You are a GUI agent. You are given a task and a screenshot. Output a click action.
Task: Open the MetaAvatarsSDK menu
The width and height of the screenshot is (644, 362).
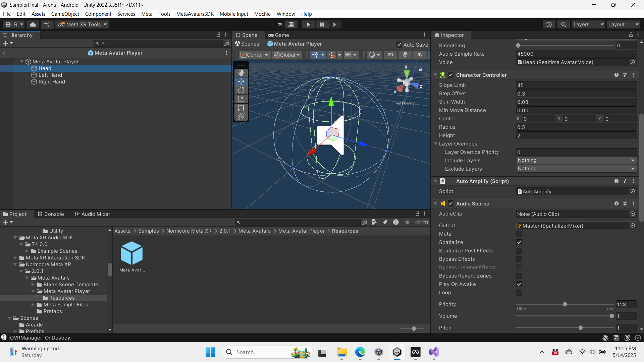195,14
